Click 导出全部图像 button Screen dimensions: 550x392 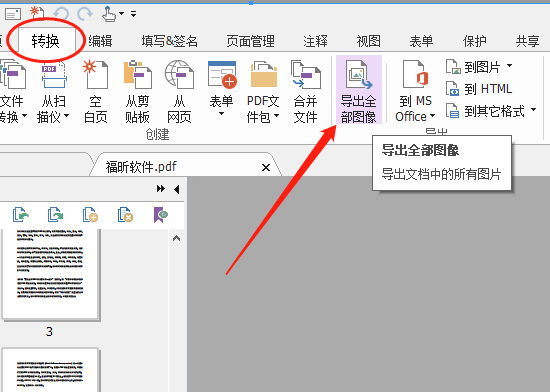pos(359,89)
